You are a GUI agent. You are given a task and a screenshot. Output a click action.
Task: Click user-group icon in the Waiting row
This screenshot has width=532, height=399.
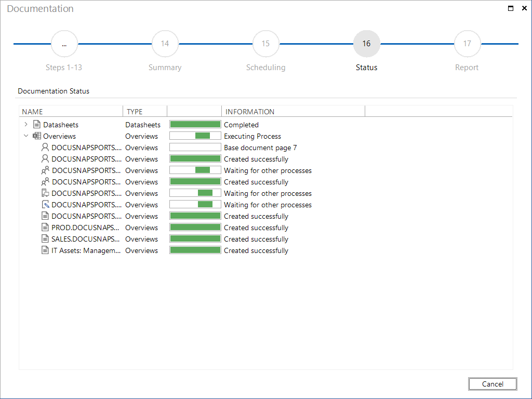(45, 170)
